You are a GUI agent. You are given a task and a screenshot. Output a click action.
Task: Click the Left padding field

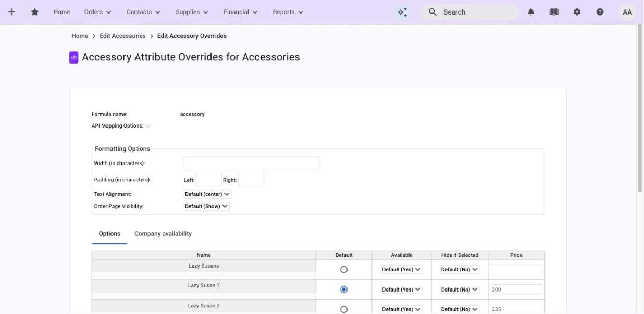tap(208, 180)
